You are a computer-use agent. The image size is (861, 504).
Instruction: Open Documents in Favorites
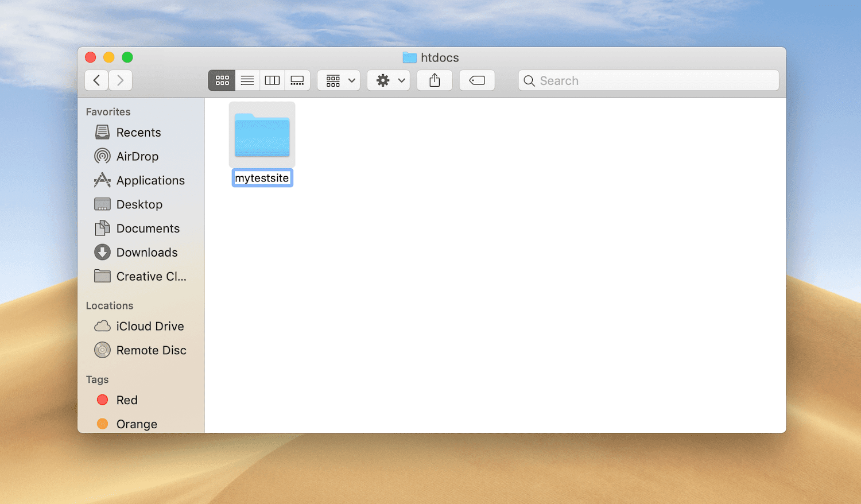click(x=148, y=228)
